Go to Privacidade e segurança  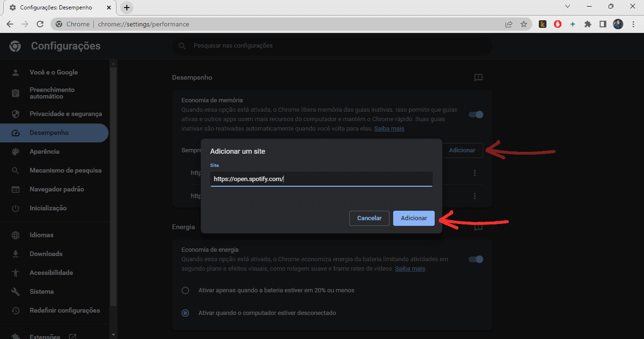(54, 114)
